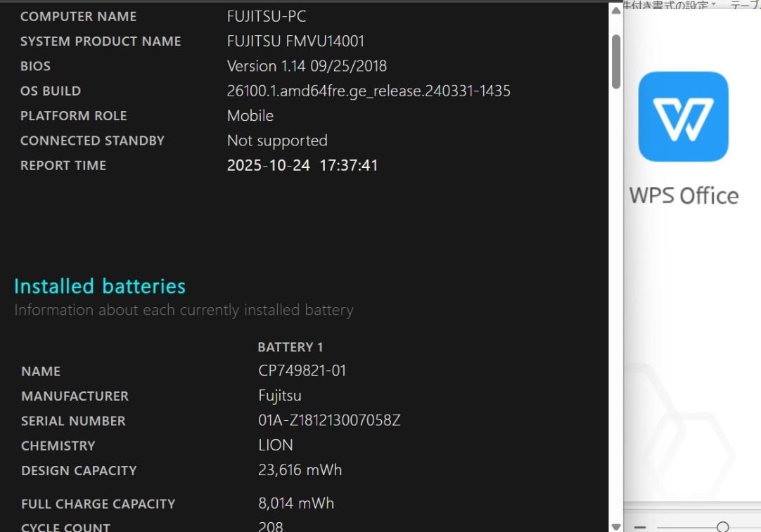The image size is (761, 532).
Task: Click the CYCLE COUNT label
Action: (65, 527)
